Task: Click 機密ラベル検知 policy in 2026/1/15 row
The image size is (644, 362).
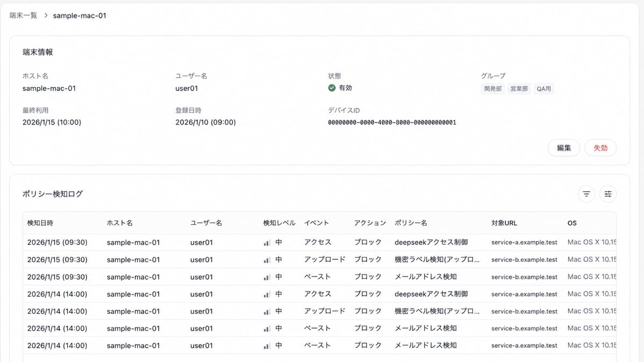Action: coord(437,260)
